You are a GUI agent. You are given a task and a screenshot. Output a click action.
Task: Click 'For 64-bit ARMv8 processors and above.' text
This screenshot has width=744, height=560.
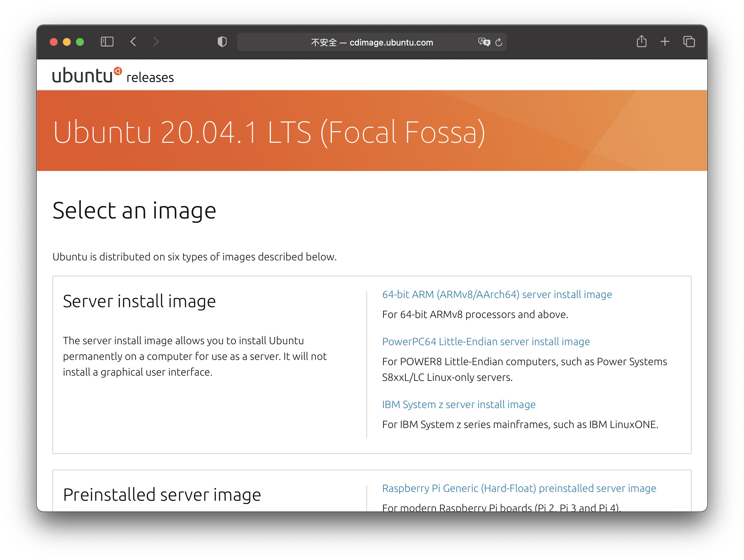pos(475,314)
